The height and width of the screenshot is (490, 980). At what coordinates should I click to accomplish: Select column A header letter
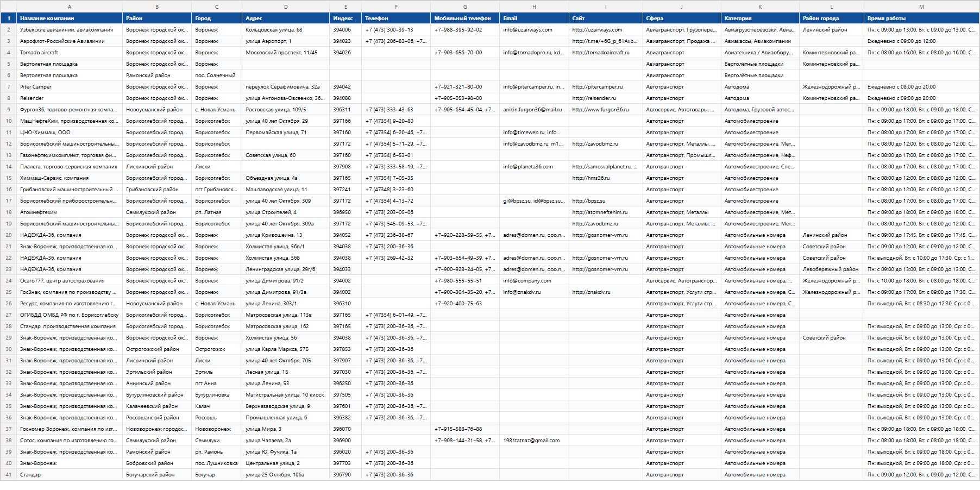tap(70, 7)
